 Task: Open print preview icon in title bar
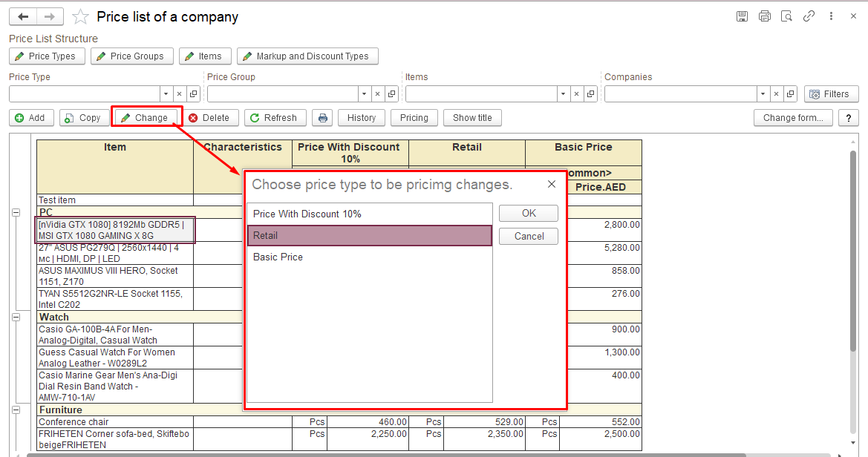(x=786, y=16)
